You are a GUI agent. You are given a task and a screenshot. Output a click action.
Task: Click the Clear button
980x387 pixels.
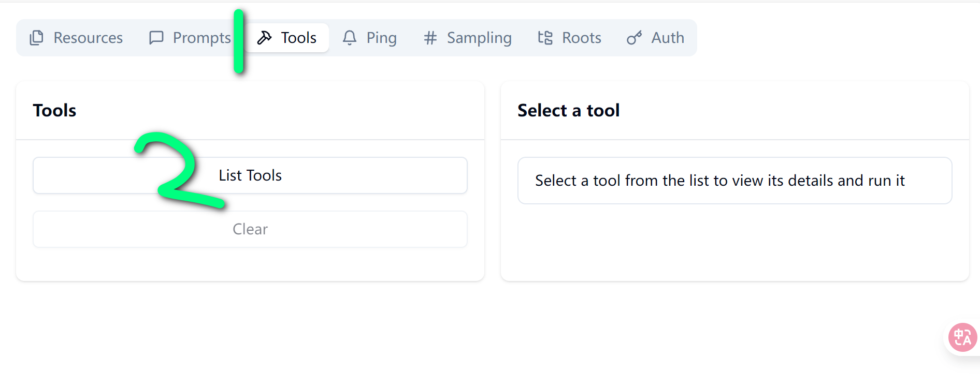tap(250, 229)
